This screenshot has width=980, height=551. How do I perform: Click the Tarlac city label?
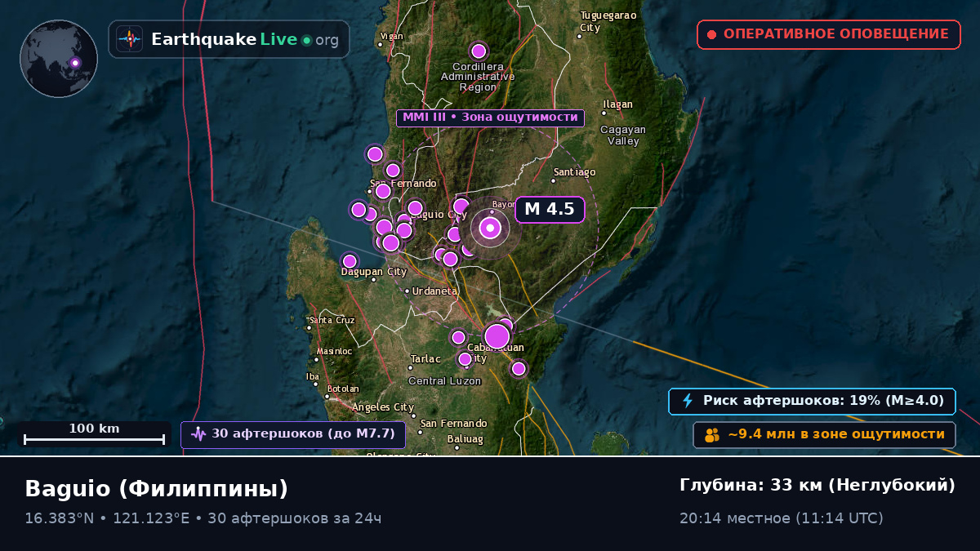click(x=425, y=359)
